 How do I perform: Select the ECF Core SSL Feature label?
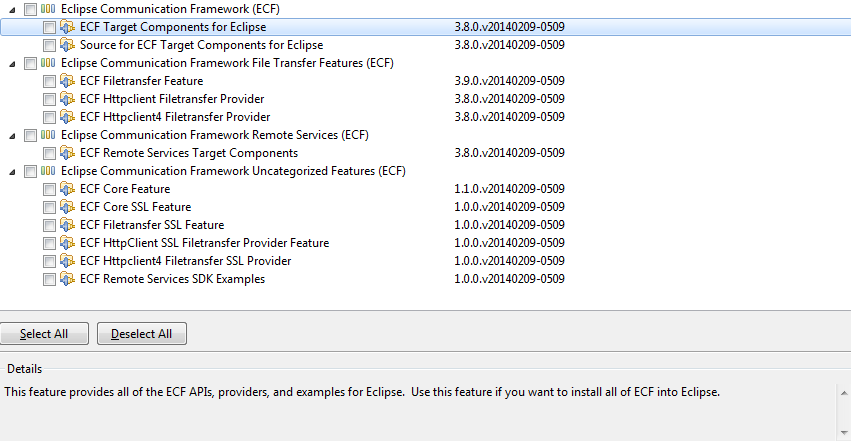coord(135,207)
